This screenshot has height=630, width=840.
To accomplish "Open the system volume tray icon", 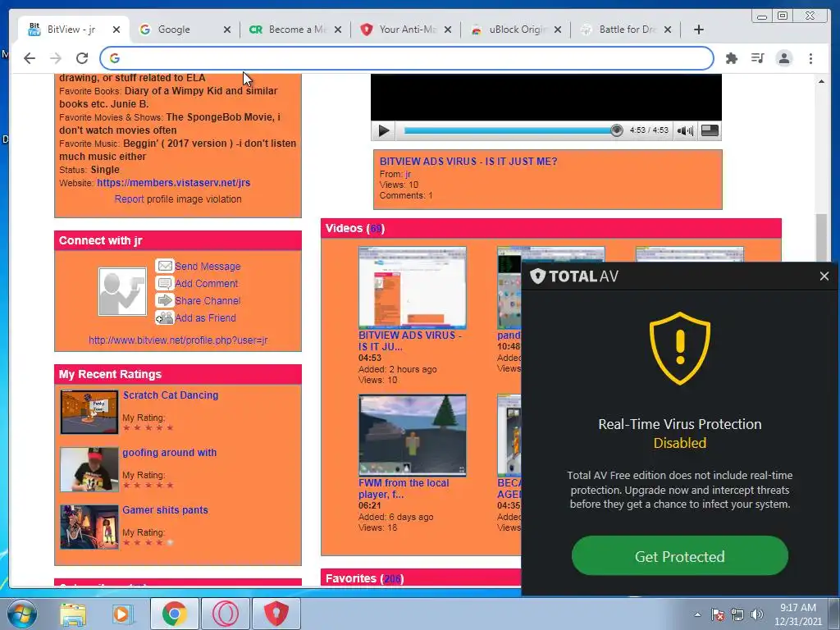I will click(756, 614).
